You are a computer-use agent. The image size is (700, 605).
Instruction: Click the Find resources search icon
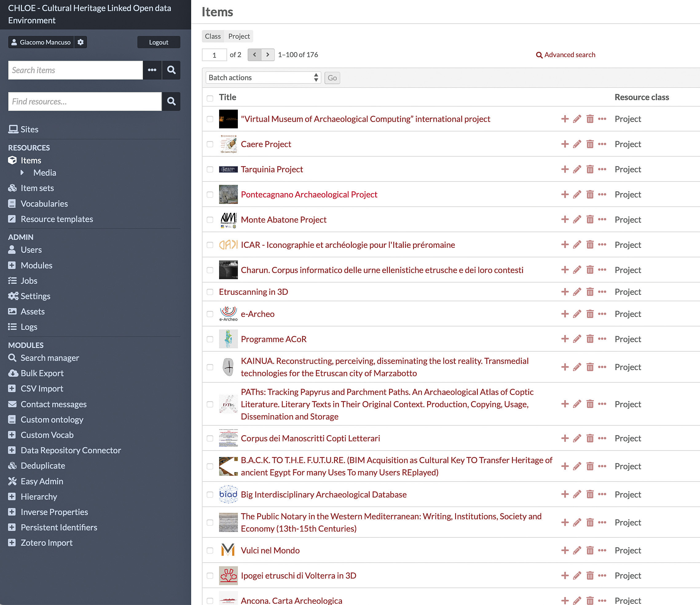pos(171,101)
